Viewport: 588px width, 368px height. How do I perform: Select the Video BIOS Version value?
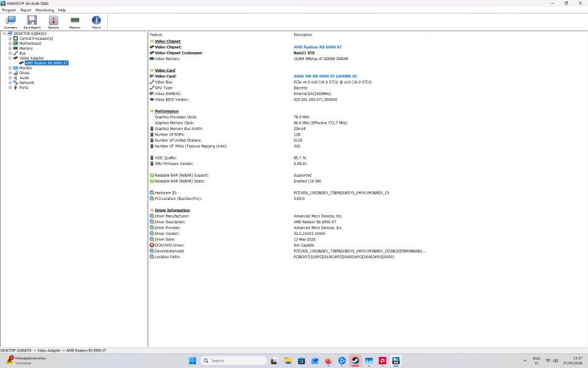coord(315,99)
